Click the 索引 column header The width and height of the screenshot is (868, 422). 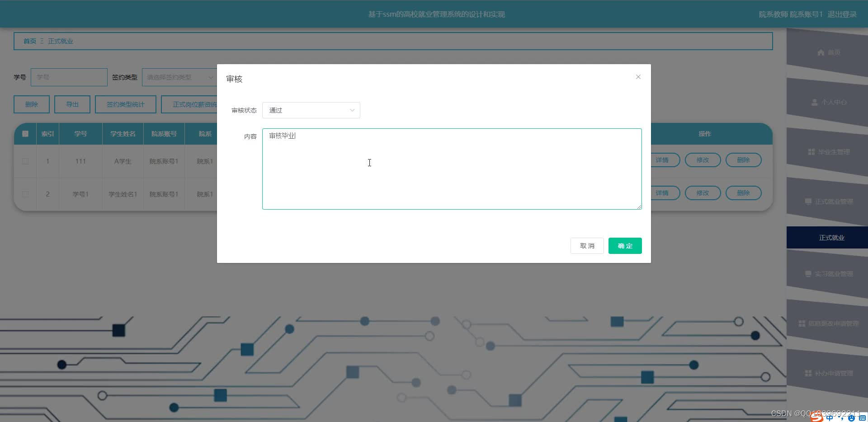point(47,134)
